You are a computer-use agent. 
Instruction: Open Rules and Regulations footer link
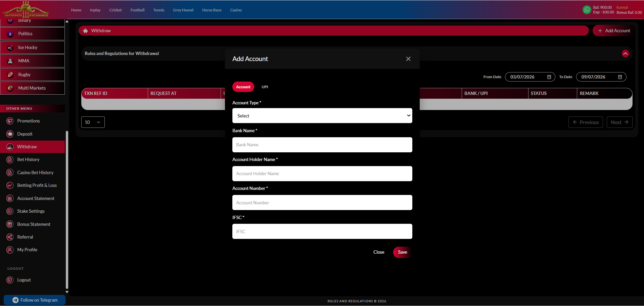(357, 301)
